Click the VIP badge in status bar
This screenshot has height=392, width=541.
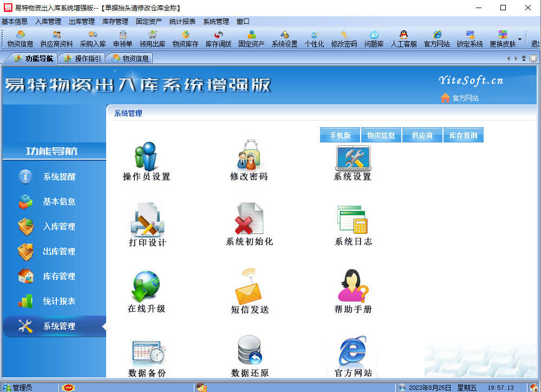[x=68, y=388]
